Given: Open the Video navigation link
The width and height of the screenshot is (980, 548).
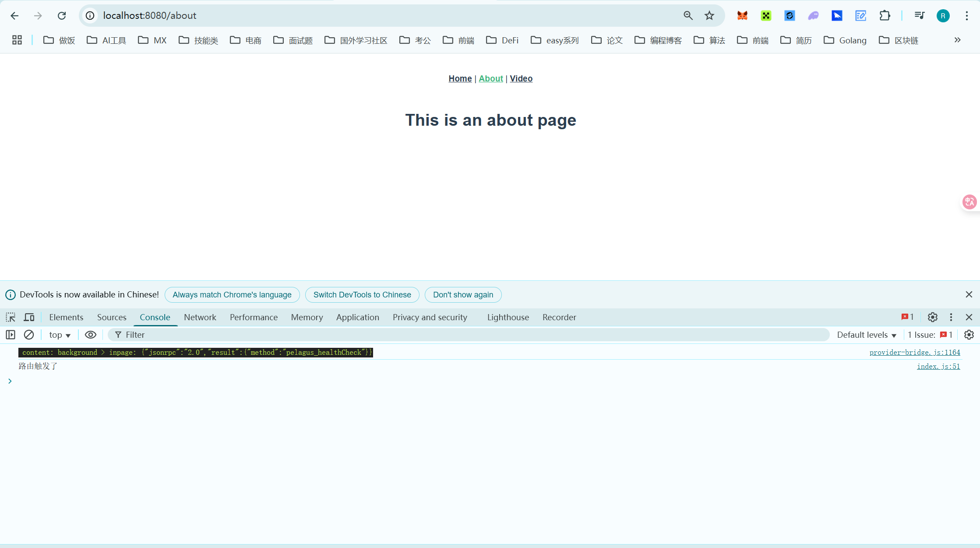Looking at the screenshot, I should 521,78.
